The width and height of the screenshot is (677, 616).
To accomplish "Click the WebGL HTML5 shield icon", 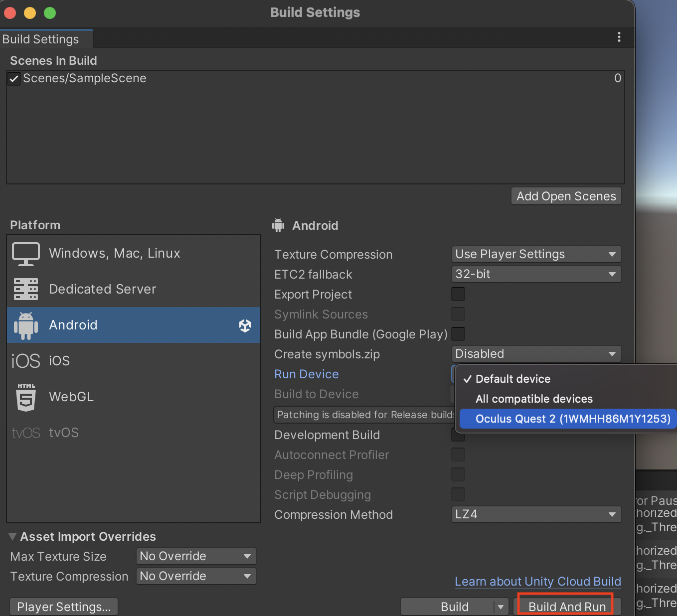I will [26, 397].
